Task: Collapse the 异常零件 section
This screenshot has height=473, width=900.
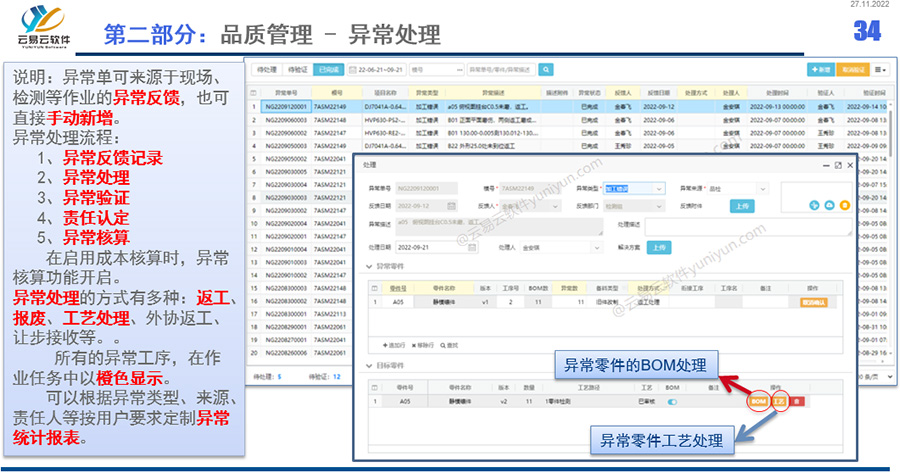Action: click(x=369, y=266)
